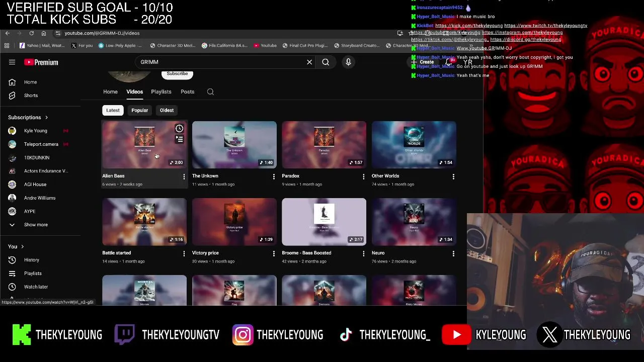The image size is (644, 362).
Task: Open the YouTube hamburger guide menu
Action: (12, 62)
